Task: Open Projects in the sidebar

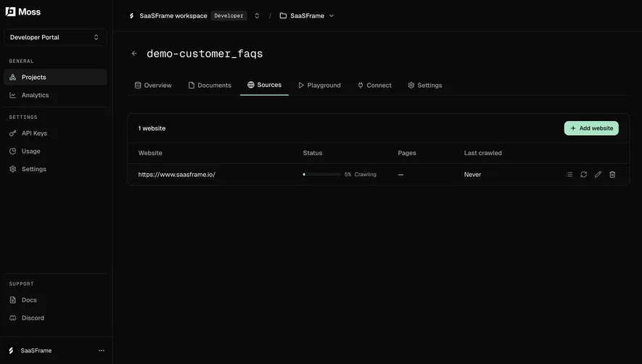Action: 55,77
